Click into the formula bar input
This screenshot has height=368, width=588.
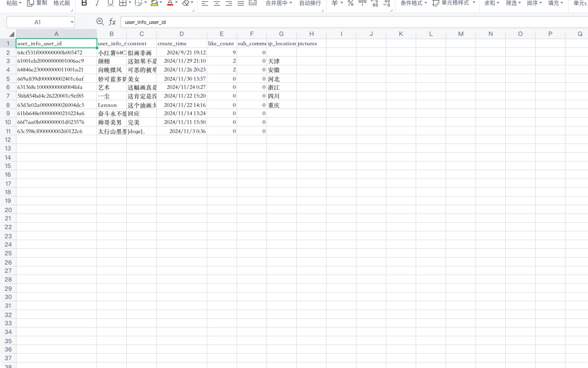(354, 22)
